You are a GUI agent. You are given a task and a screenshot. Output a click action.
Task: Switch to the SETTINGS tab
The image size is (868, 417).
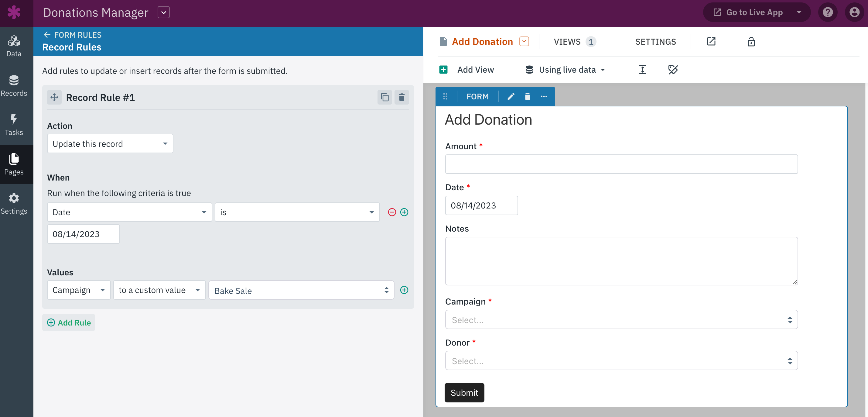pos(655,41)
